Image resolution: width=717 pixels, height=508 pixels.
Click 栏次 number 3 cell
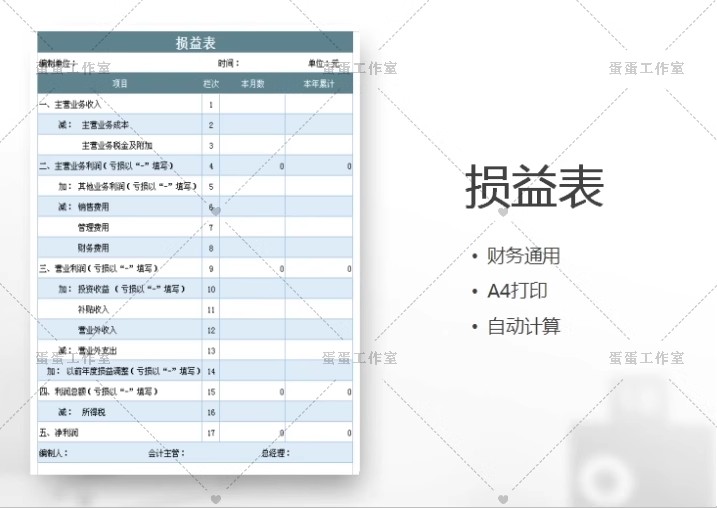[x=211, y=145]
